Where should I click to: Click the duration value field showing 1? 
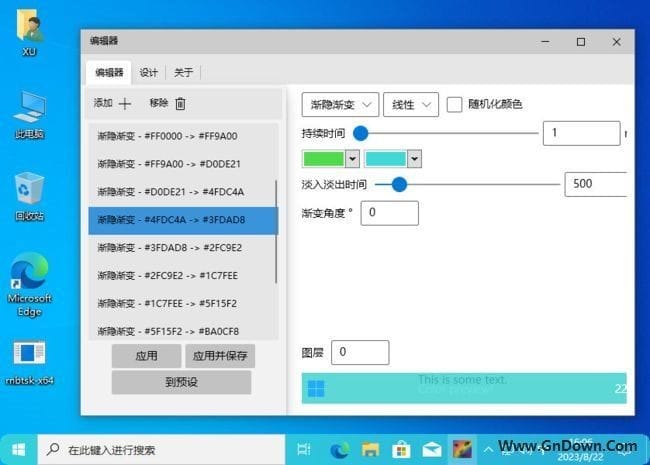582,133
